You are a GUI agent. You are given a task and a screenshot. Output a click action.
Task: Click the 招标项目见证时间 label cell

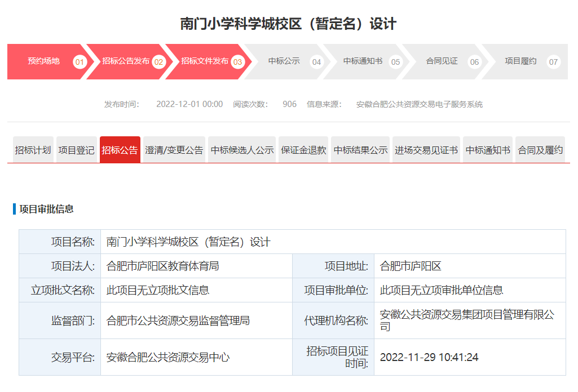(333, 357)
